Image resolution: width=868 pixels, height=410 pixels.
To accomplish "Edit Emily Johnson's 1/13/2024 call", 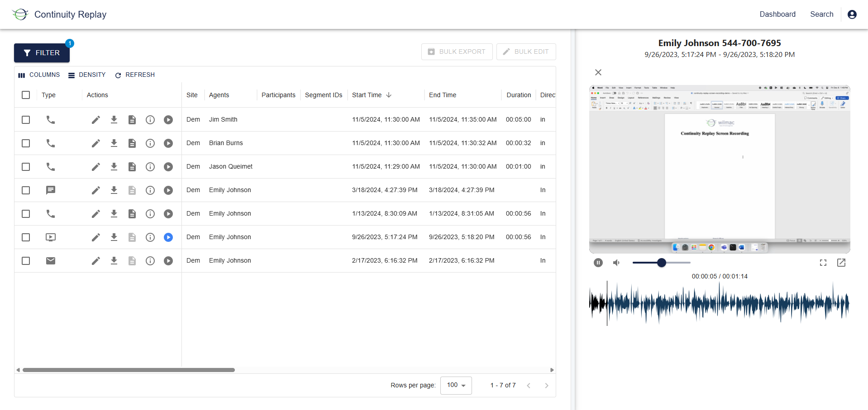I will pos(96,214).
